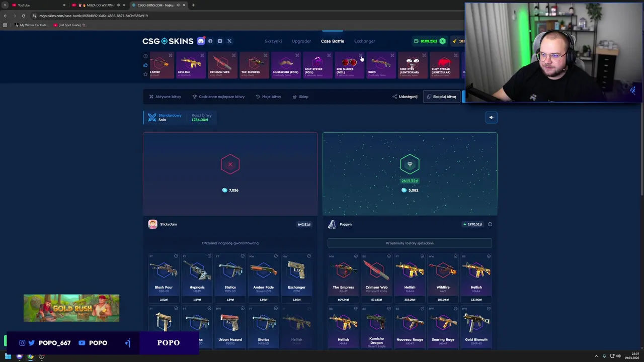Open the Crimson Web drop in live feed
The width and height of the screenshot is (644, 362).
(x=222, y=65)
